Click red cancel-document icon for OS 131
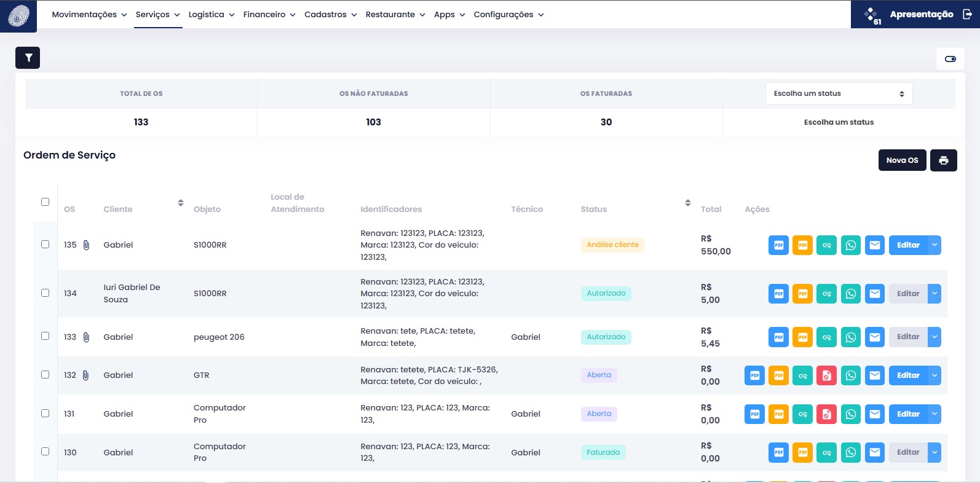This screenshot has width=980, height=483. click(826, 414)
